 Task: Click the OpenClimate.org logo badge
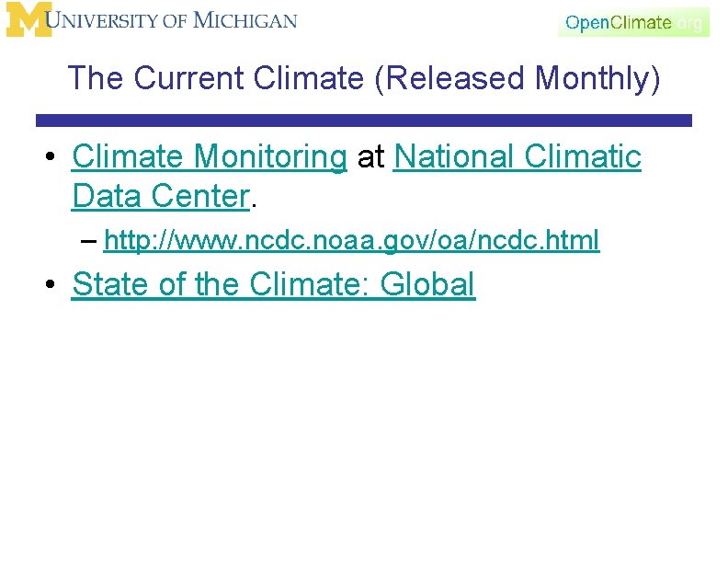[633, 22]
